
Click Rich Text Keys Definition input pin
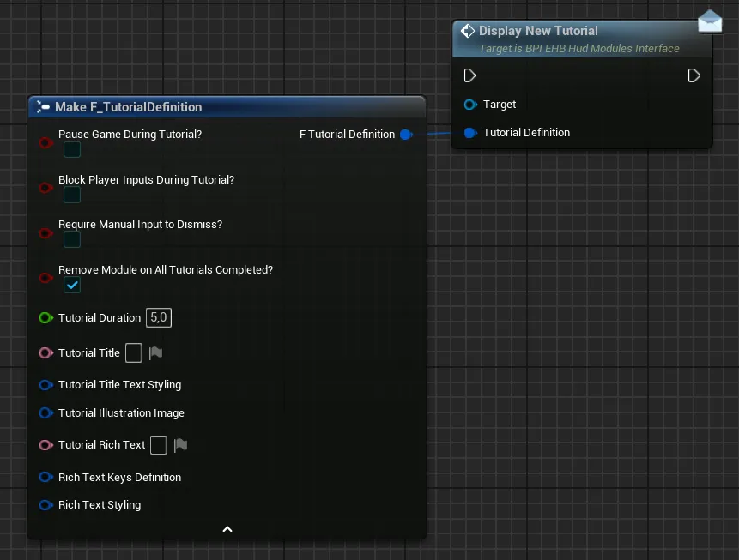(45, 477)
